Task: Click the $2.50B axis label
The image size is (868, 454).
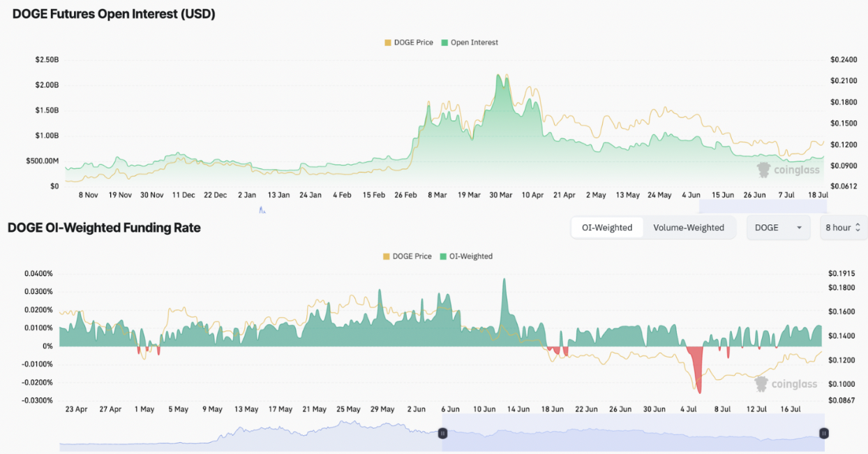Action: click(x=47, y=60)
